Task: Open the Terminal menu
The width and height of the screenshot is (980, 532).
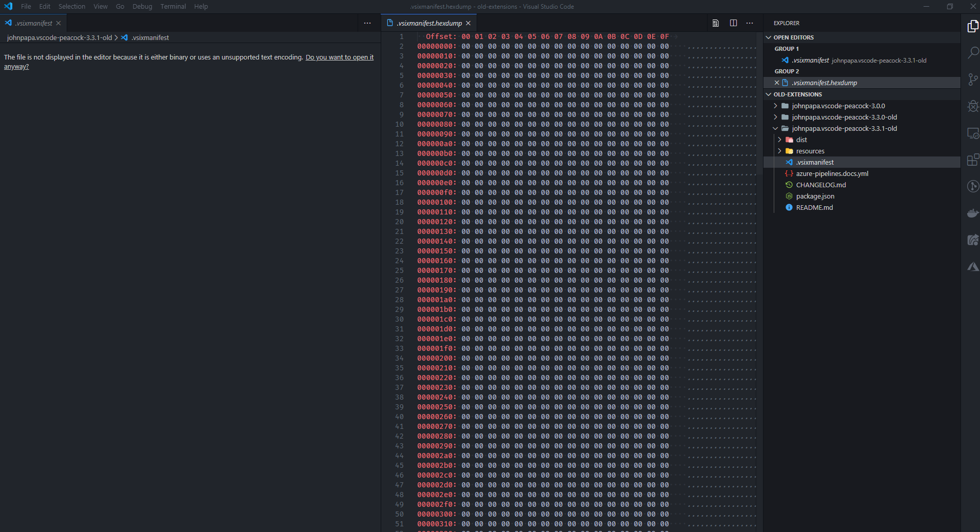Action: 173,6
